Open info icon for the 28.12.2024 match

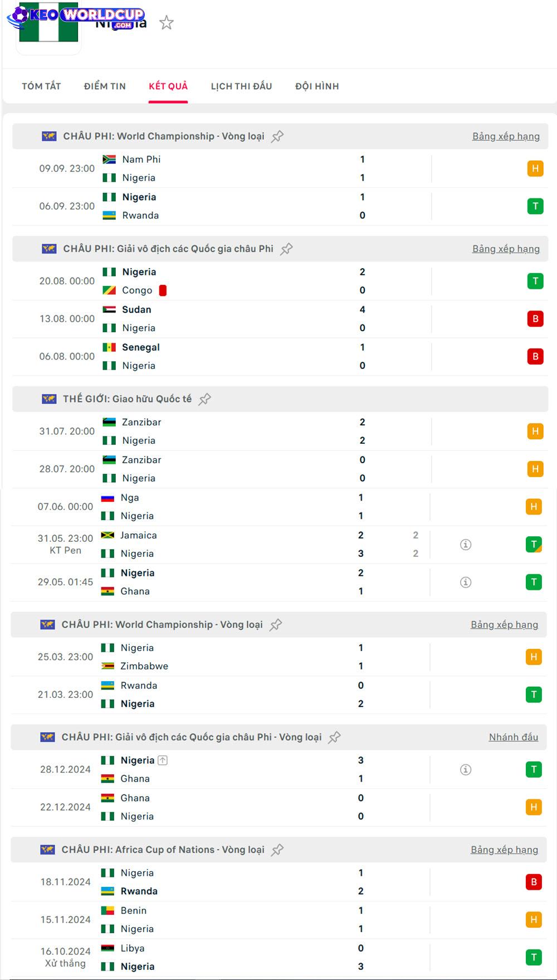point(466,769)
